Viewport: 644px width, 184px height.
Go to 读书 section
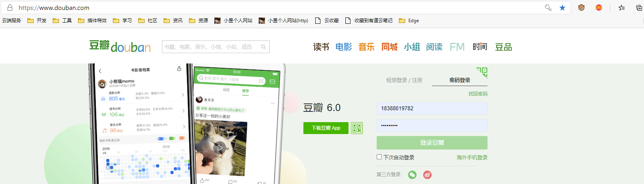point(321,47)
